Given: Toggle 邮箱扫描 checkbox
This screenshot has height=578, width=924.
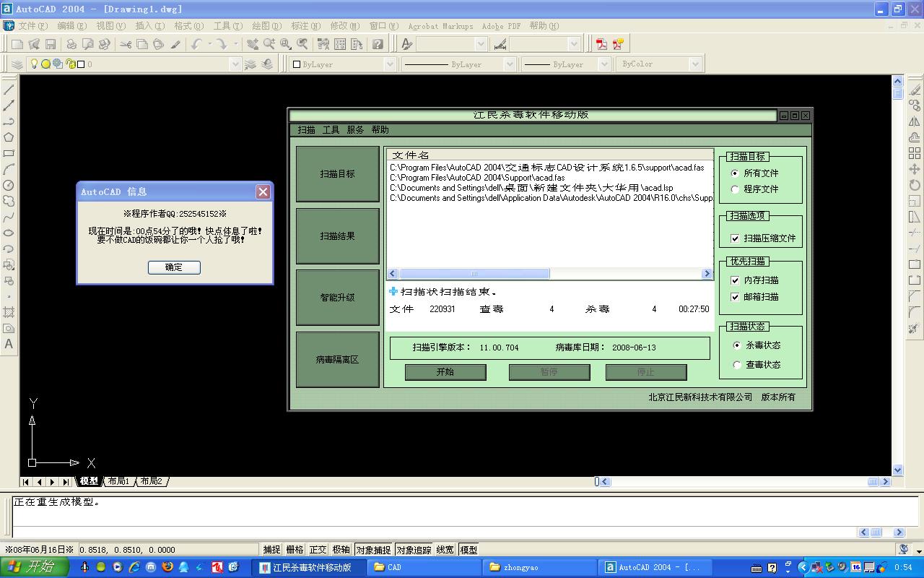Looking at the screenshot, I should tap(735, 297).
